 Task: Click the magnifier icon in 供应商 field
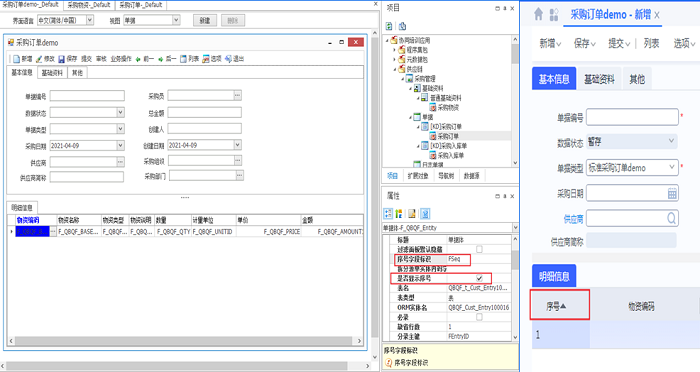pos(671,218)
